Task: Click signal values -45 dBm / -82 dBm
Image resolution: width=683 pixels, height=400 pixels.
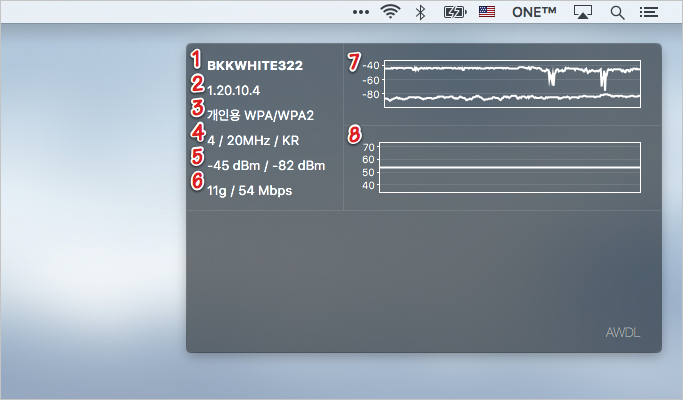Action: (266, 166)
